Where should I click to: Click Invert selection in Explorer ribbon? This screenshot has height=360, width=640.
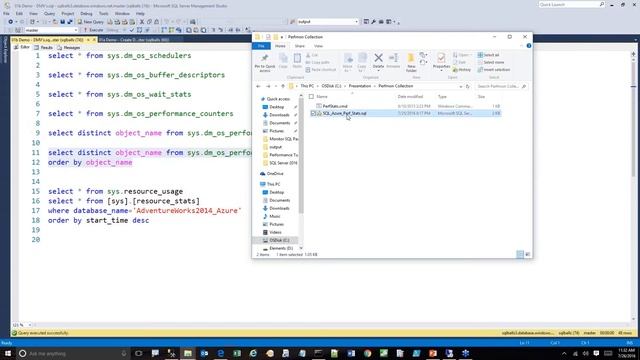[x=493, y=70]
